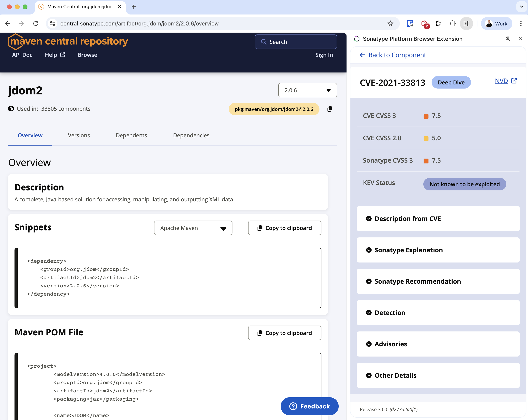Open the Feedback button

tap(309, 406)
